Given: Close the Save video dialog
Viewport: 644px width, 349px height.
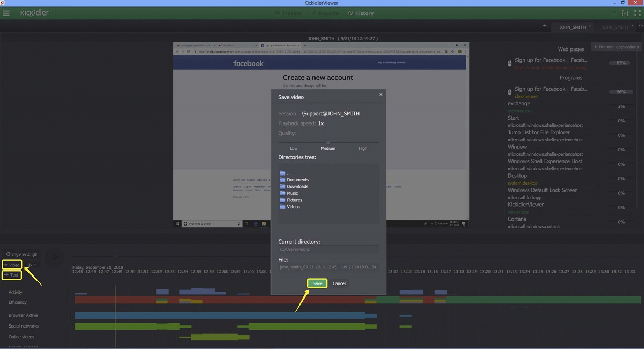Looking at the screenshot, I should [381, 94].
